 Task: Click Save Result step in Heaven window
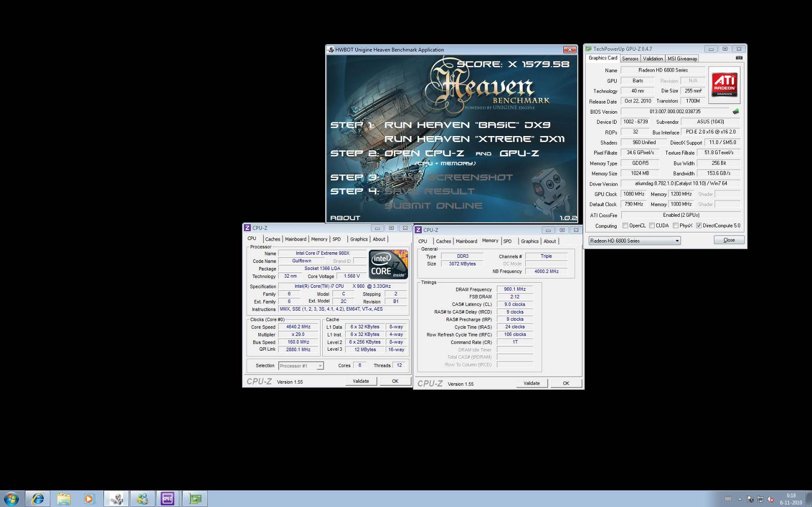(x=429, y=191)
